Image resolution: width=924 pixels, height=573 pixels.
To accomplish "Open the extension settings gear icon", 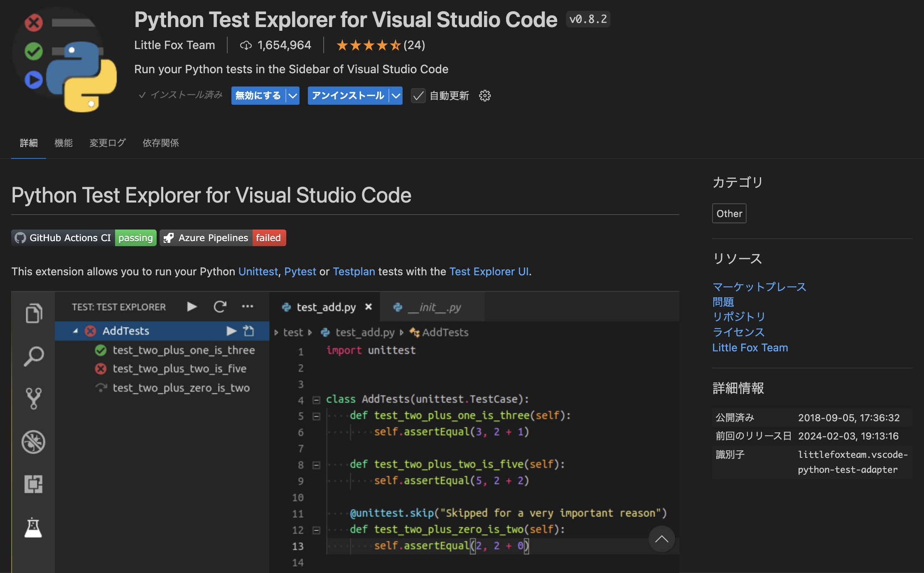I will click(484, 96).
